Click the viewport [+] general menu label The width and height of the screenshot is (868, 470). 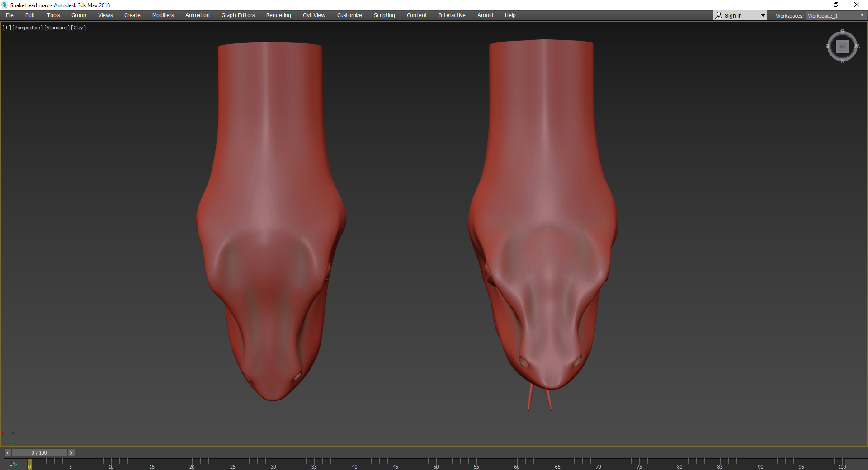pos(6,28)
